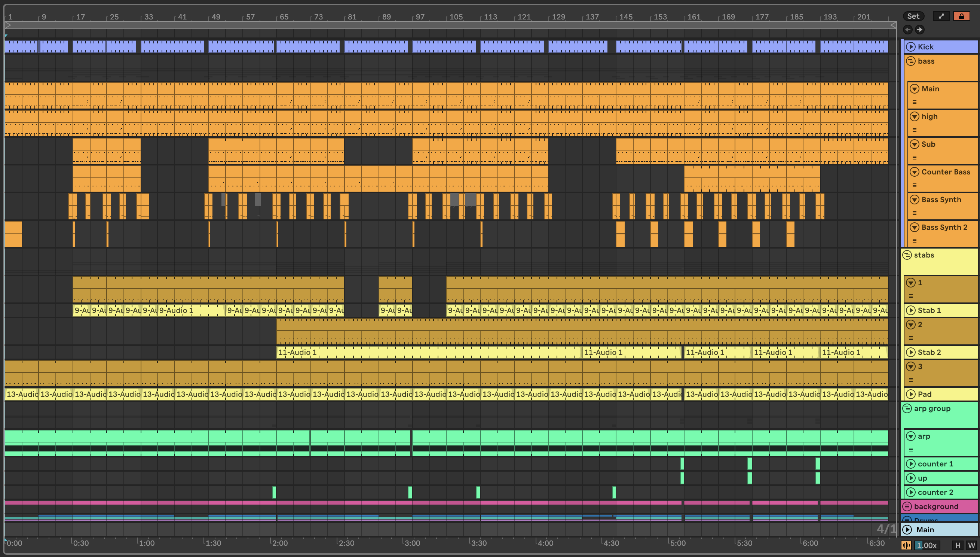The height and width of the screenshot is (557, 980).
Task: Collapse the arp group
Action: pyautogui.click(x=907, y=408)
